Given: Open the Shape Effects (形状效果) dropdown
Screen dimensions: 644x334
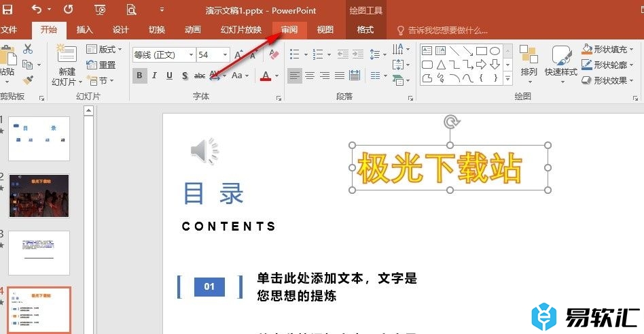Looking at the screenshot, I should (607, 80).
